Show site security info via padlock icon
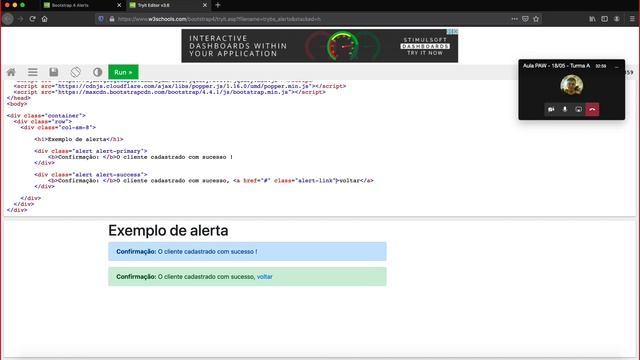The image size is (640, 360). pyautogui.click(x=111, y=19)
